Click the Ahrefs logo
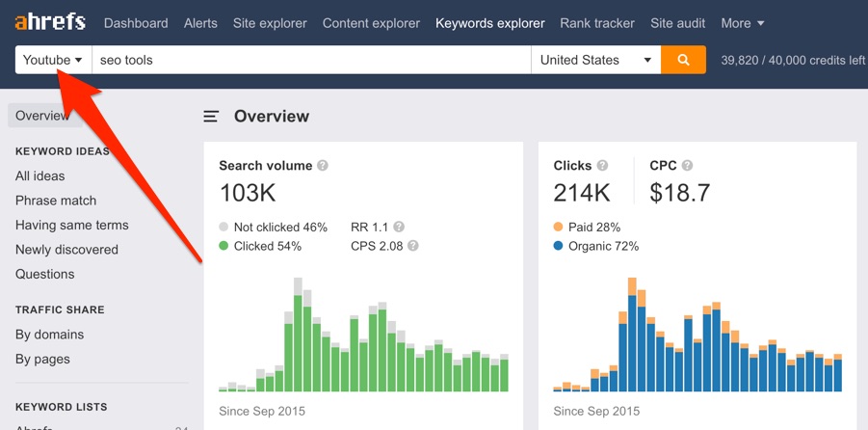The width and height of the screenshot is (868, 430). [x=50, y=22]
